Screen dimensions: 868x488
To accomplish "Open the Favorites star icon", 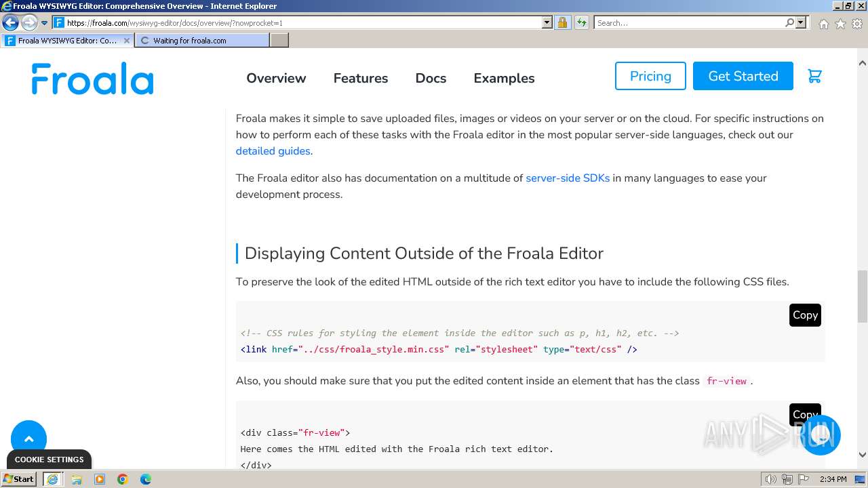I will coord(840,24).
